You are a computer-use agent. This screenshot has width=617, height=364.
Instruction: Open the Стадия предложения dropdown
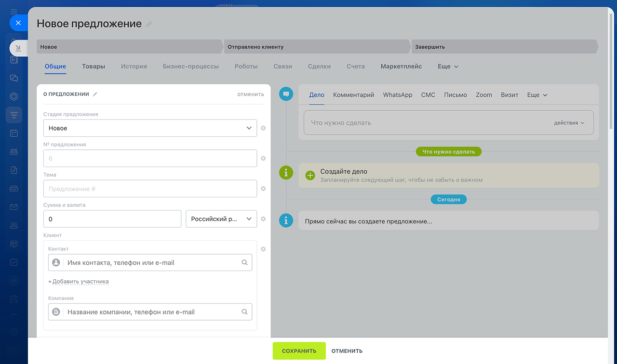[150, 128]
